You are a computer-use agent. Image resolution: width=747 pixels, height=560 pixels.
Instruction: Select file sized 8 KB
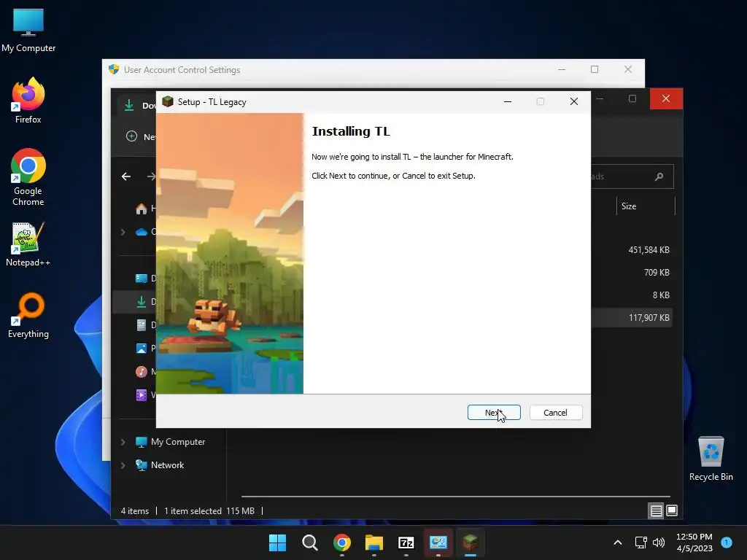pos(661,295)
